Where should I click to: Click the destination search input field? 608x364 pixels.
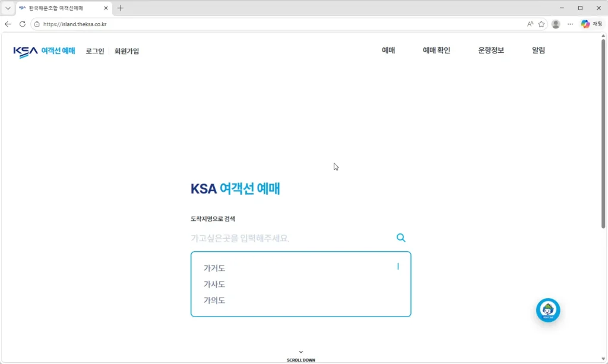click(x=291, y=238)
